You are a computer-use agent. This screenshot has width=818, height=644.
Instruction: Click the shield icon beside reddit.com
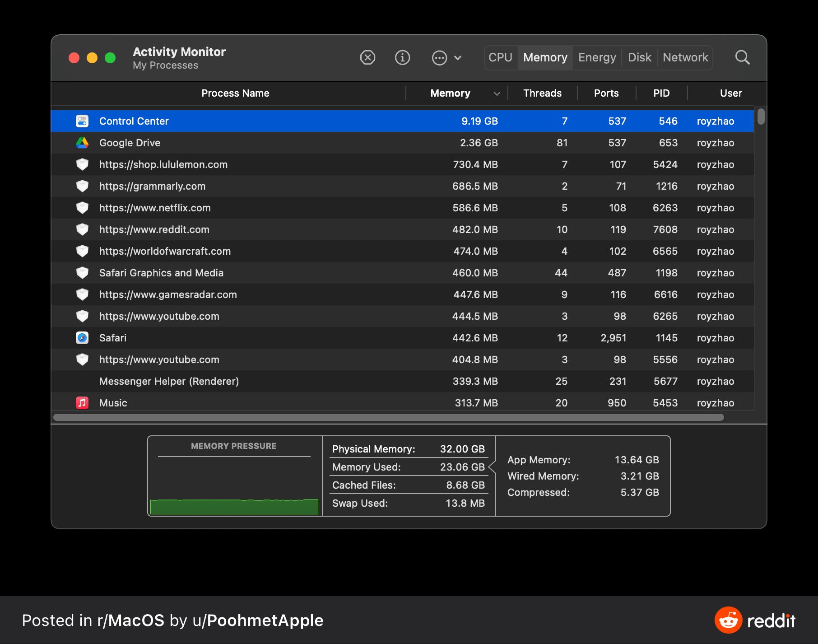point(82,229)
